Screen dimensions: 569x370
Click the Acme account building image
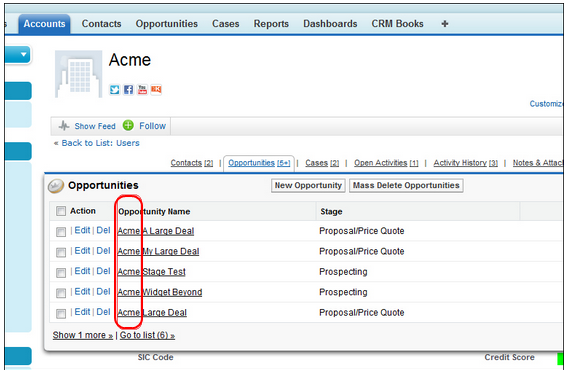(x=78, y=74)
